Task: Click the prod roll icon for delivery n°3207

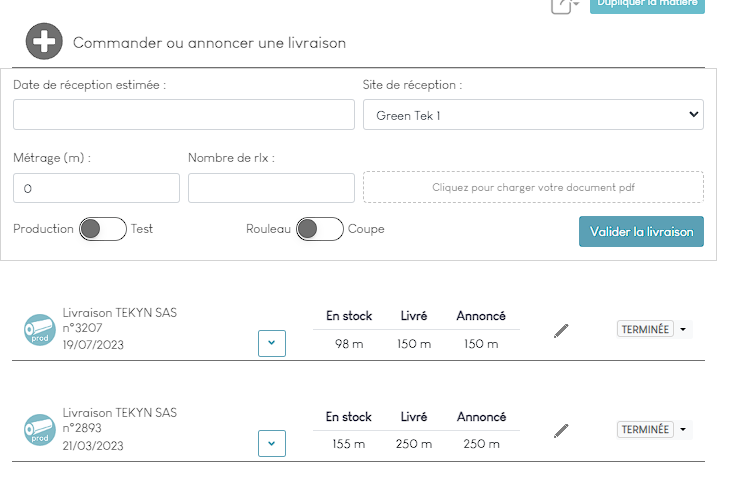Action: click(40, 329)
